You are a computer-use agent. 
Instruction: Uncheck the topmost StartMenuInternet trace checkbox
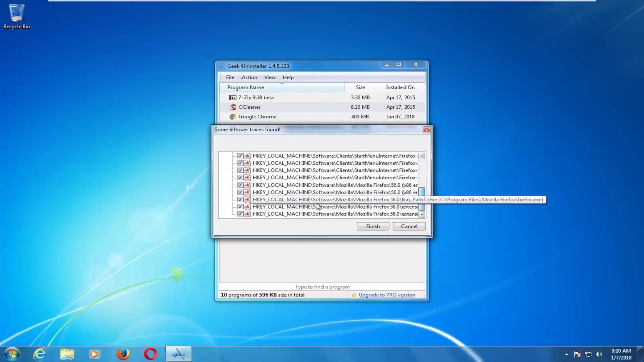click(240, 156)
